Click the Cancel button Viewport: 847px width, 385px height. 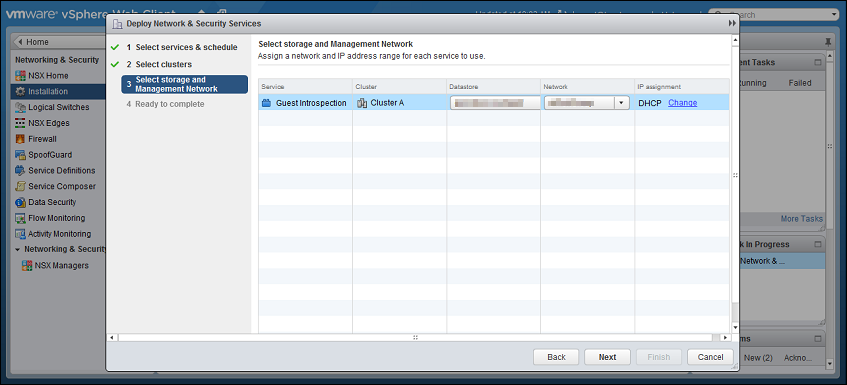point(710,357)
